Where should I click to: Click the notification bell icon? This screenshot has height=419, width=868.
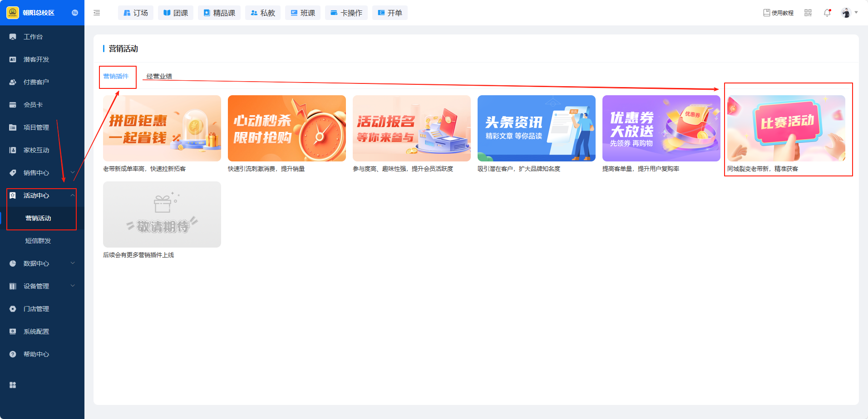click(x=827, y=13)
